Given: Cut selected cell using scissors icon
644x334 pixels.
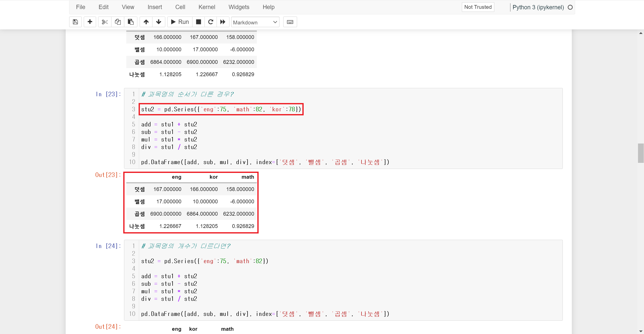Looking at the screenshot, I should 105,22.
